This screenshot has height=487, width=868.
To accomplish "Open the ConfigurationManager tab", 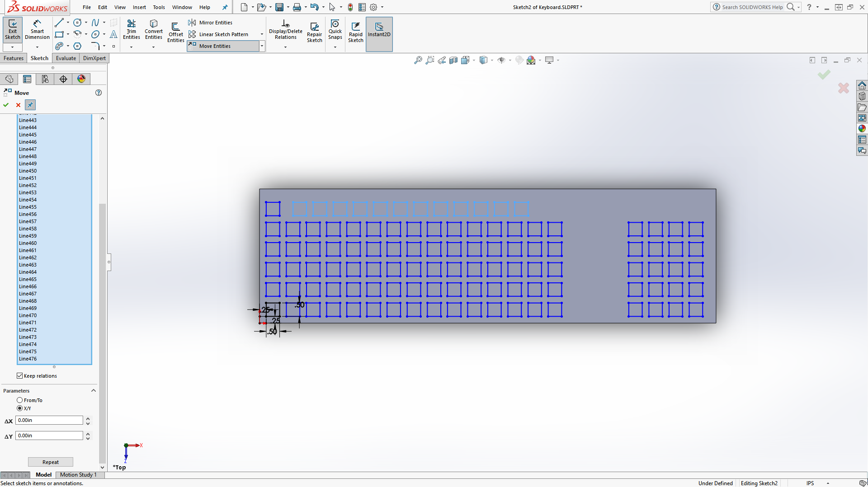I will [45, 79].
